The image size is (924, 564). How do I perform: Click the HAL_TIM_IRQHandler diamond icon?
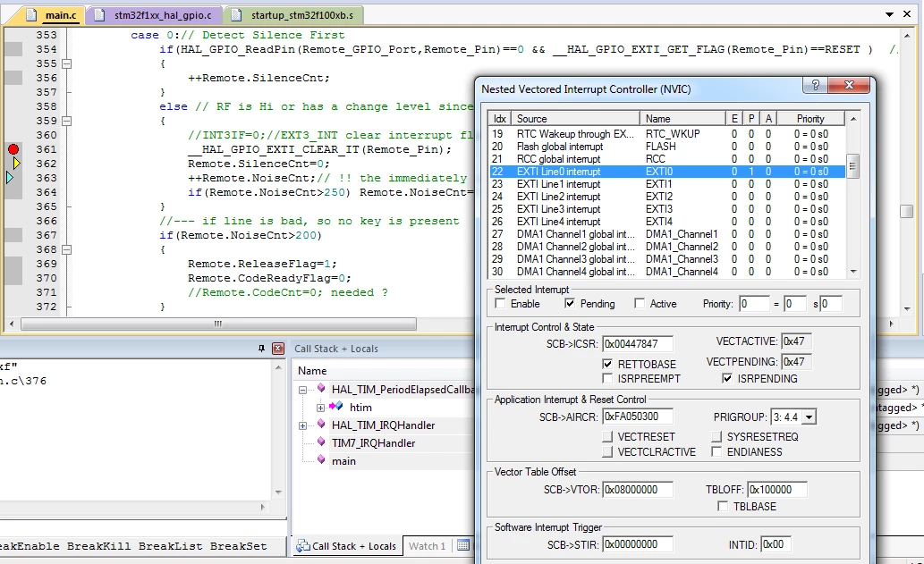(321, 424)
